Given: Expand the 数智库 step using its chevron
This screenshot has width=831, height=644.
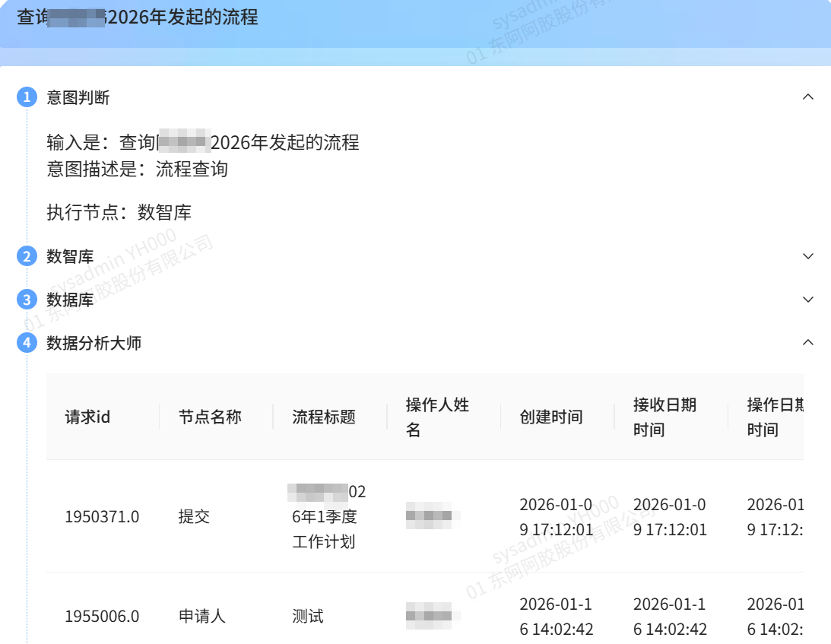Looking at the screenshot, I should click(x=807, y=256).
